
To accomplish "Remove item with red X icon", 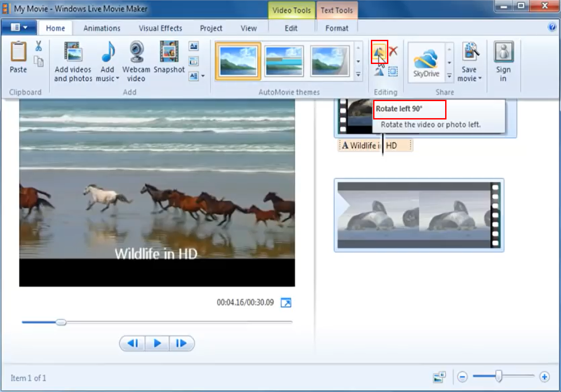I will pos(393,51).
